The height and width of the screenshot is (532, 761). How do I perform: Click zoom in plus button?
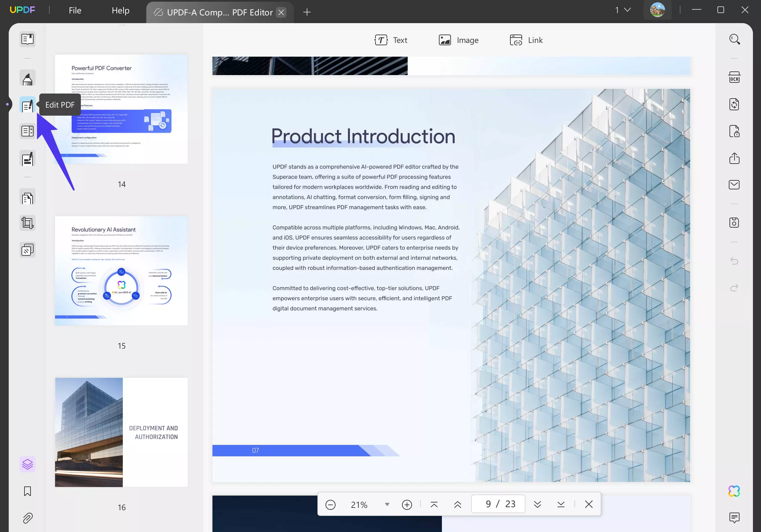coord(407,504)
